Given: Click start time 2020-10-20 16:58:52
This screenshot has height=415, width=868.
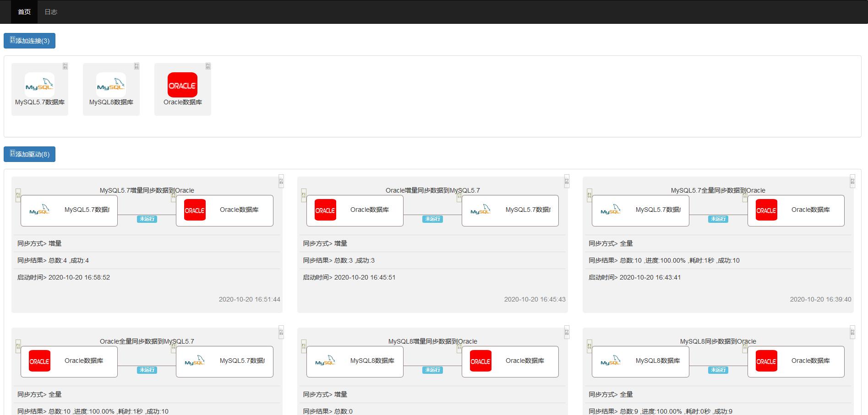Looking at the screenshot, I should [79, 277].
